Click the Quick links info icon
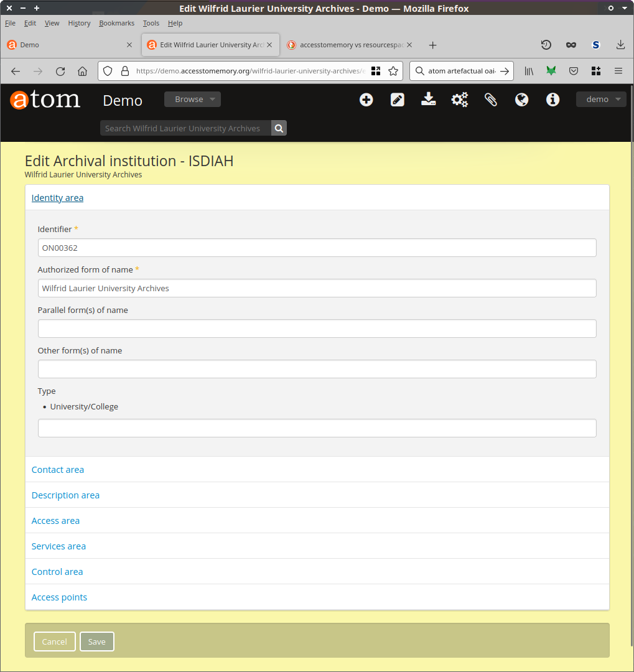The image size is (634, 672). coord(553,100)
